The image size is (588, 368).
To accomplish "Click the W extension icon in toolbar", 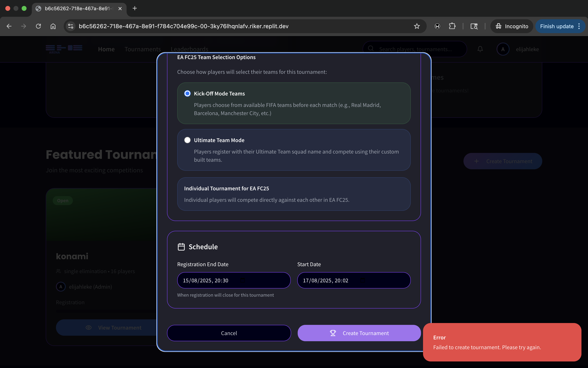I will pyautogui.click(x=437, y=26).
